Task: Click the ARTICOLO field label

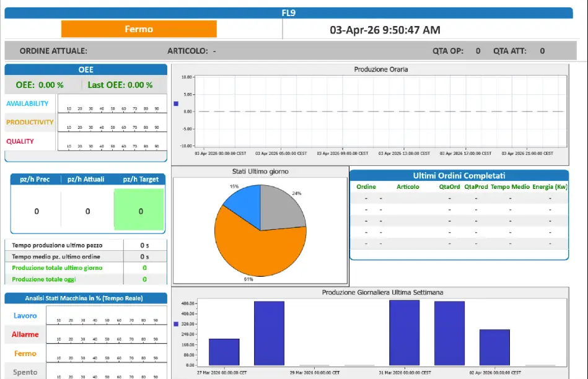Action: click(x=188, y=51)
